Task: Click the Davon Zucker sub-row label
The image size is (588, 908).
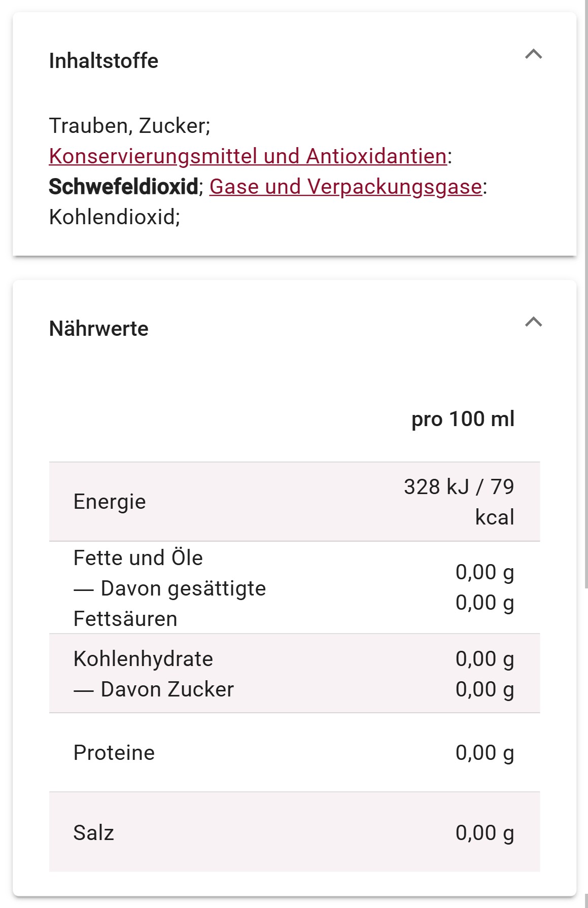Action: (x=154, y=689)
